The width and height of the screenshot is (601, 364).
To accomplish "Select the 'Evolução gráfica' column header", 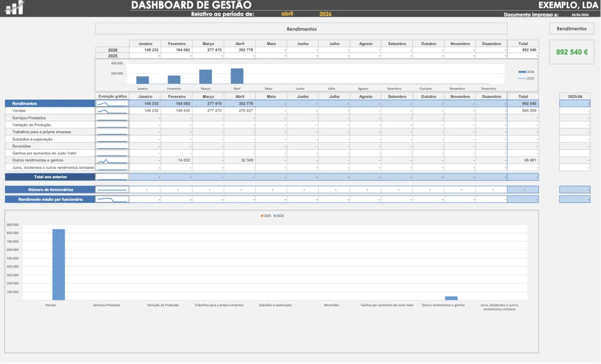I will tap(112, 96).
